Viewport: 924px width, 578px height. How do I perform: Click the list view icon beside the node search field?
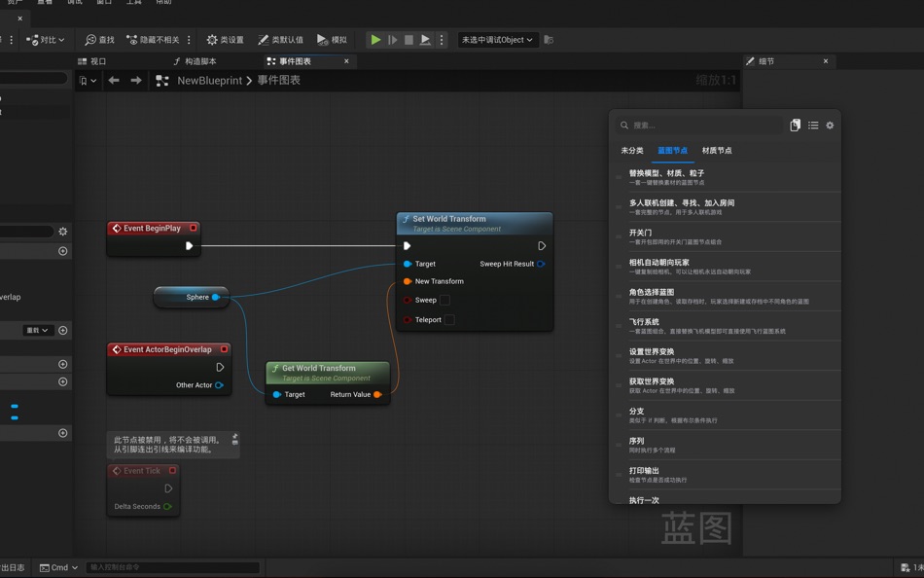tap(813, 126)
